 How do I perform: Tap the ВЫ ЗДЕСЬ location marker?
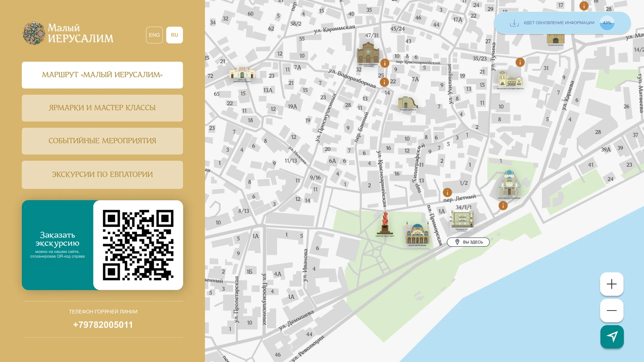click(468, 242)
